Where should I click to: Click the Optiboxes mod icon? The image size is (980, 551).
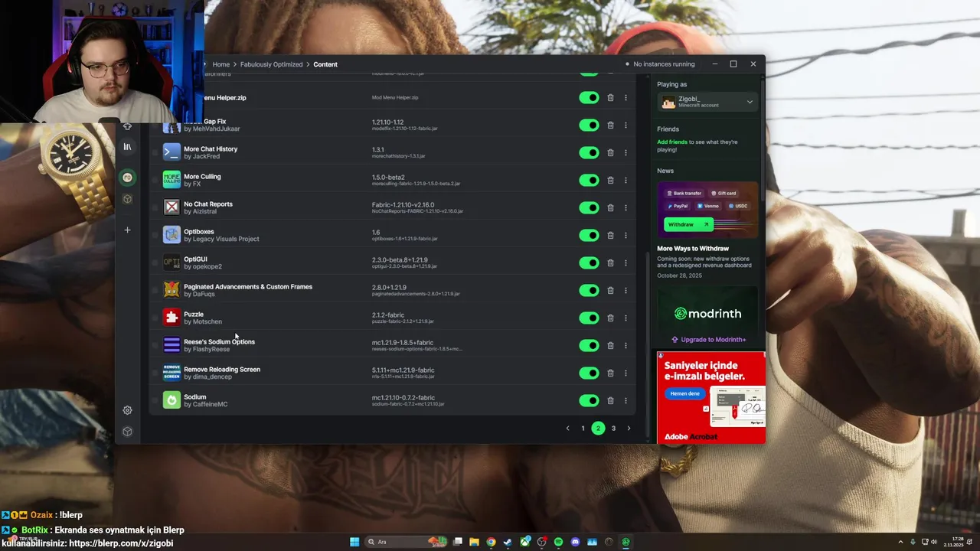[x=171, y=235]
